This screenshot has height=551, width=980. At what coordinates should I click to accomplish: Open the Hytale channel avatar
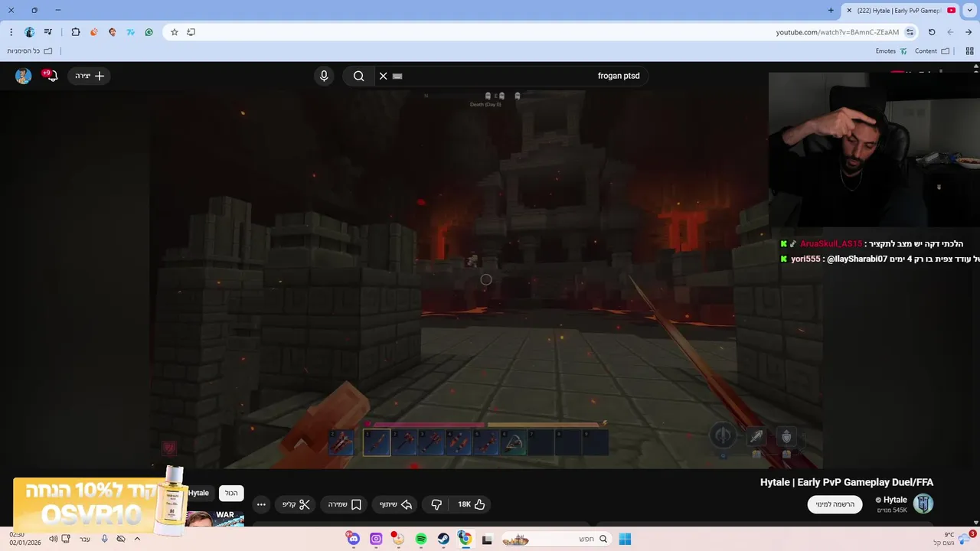tap(923, 504)
